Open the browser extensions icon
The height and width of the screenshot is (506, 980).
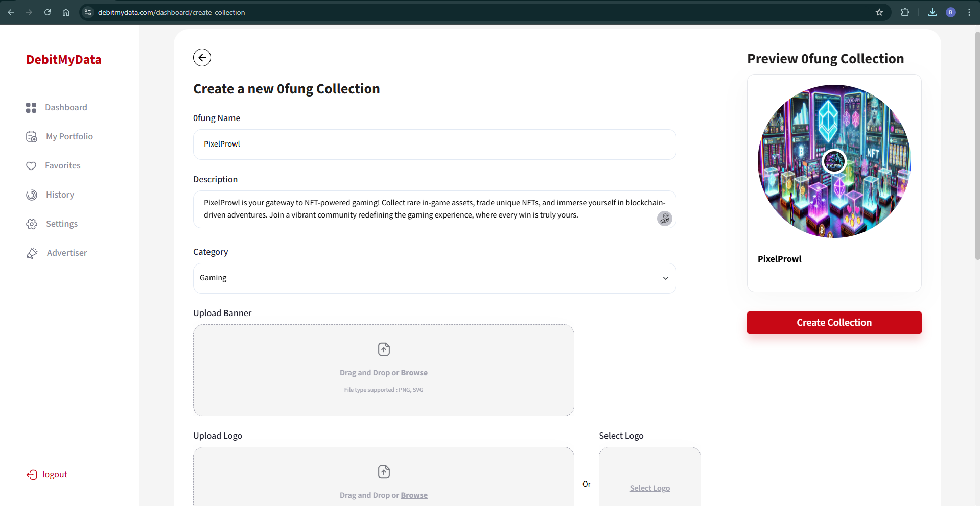coord(905,12)
